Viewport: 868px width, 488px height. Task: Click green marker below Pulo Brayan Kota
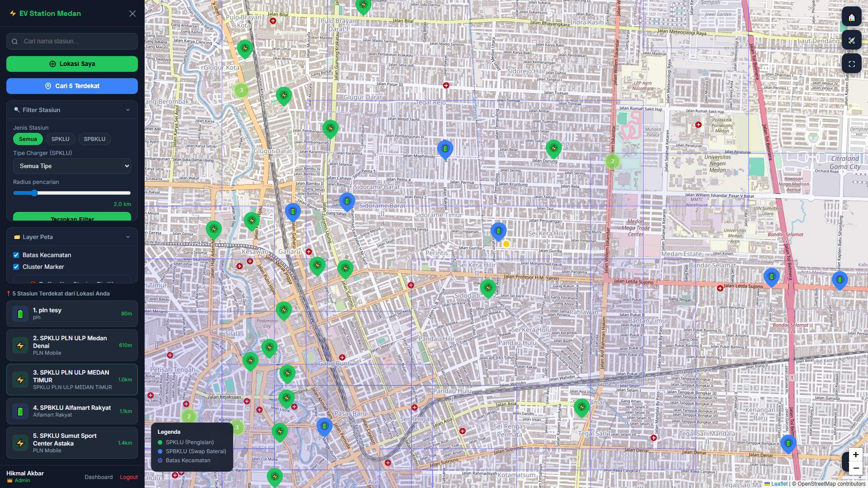click(245, 48)
